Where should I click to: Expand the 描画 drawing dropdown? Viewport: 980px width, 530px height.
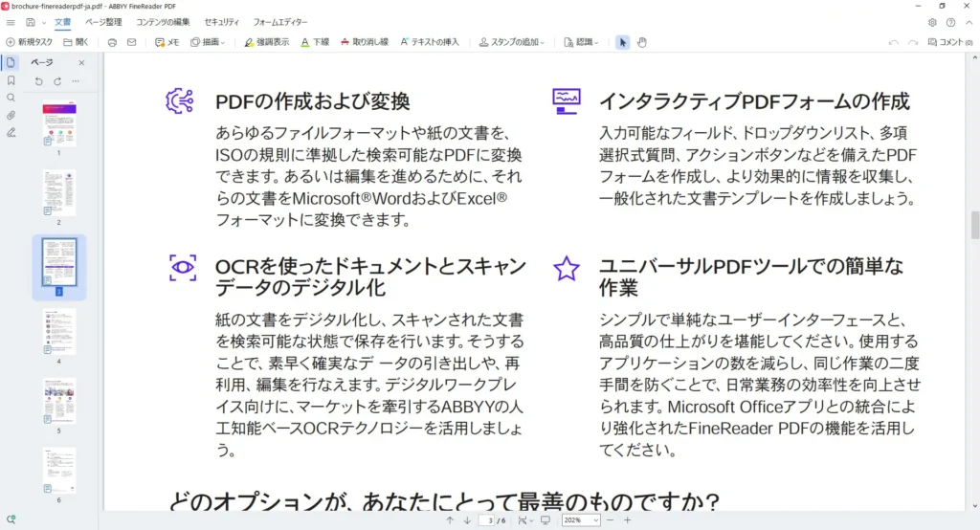208,42
